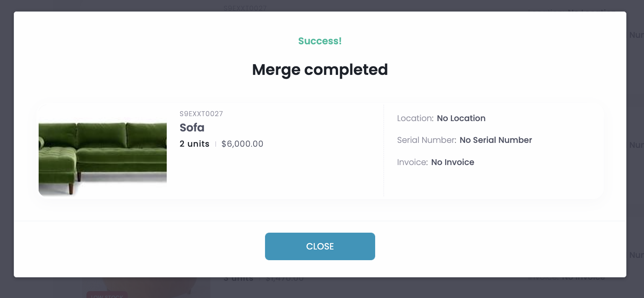Click the Invoice: label in dialog
This screenshot has width=644, height=298.
(x=412, y=162)
